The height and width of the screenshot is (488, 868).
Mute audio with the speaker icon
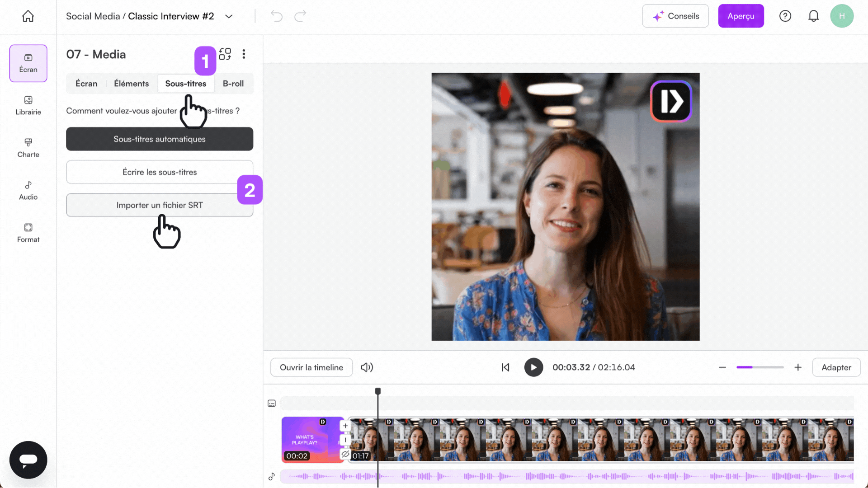(x=367, y=367)
